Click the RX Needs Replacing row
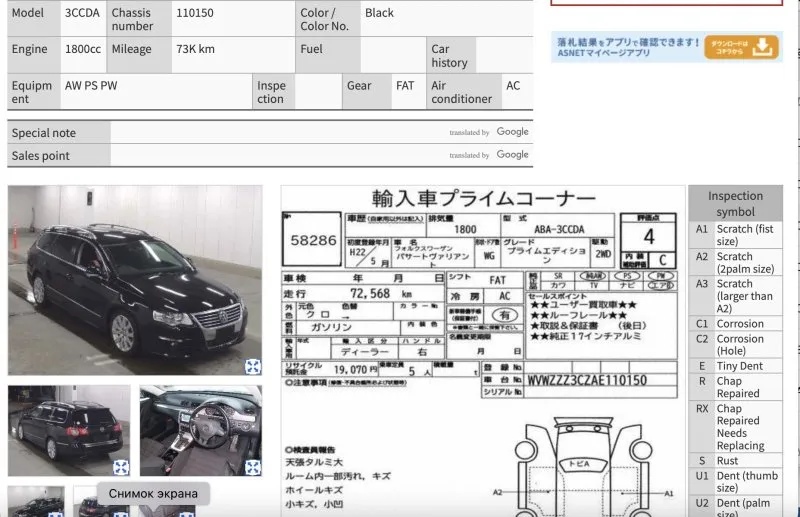 pyautogui.click(x=735, y=427)
